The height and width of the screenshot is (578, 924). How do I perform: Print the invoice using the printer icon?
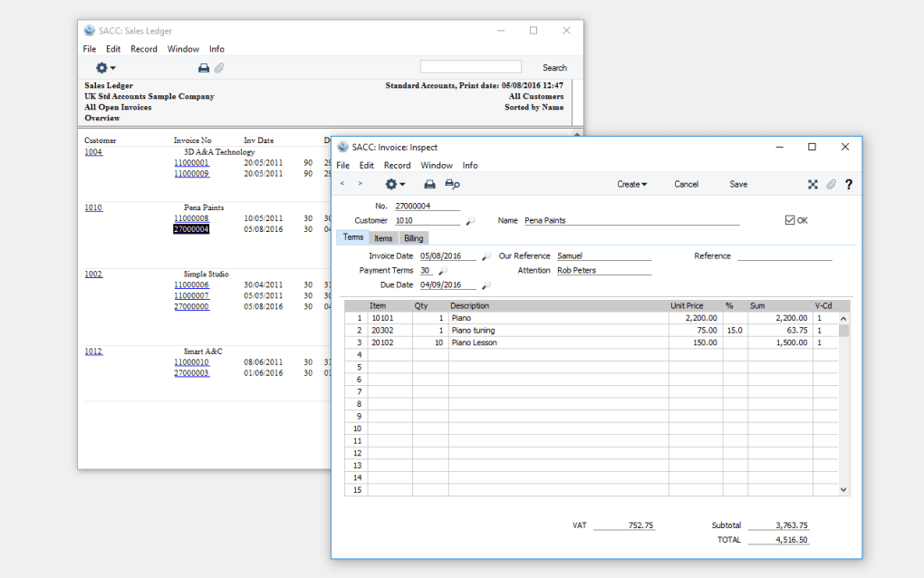pyautogui.click(x=430, y=184)
